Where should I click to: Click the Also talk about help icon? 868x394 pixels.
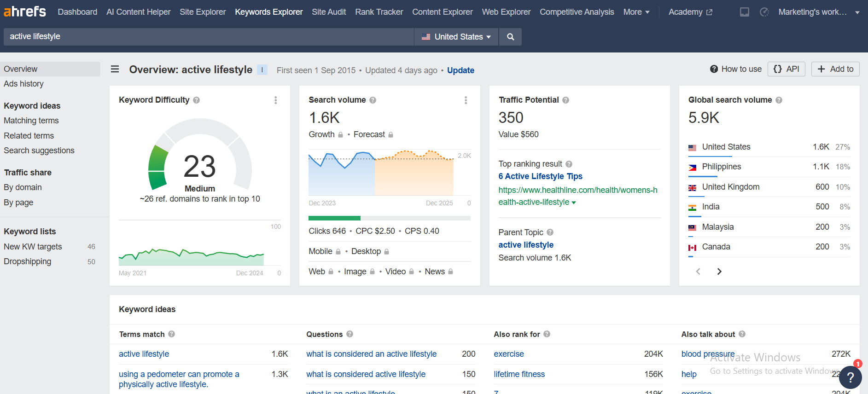pyautogui.click(x=742, y=334)
